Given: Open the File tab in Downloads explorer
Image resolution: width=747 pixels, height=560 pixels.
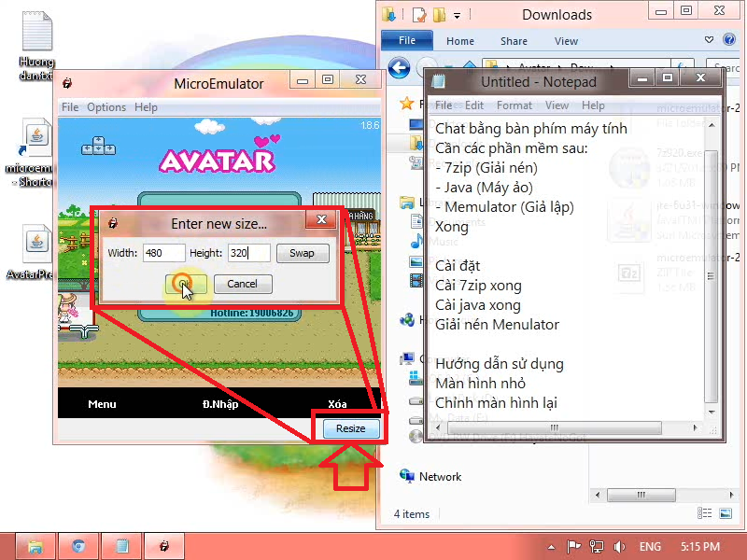Looking at the screenshot, I should 407,40.
